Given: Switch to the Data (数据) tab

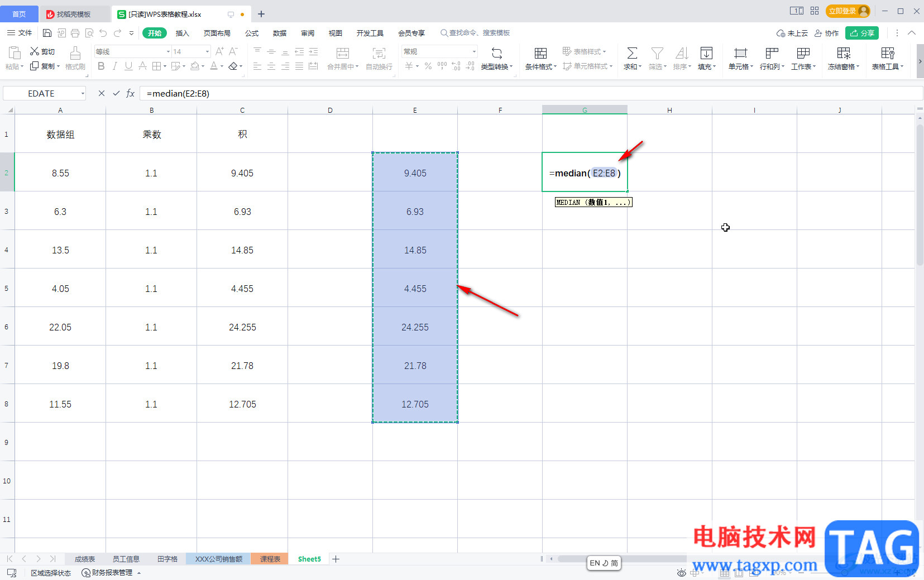Looking at the screenshot, I should tap(280, 33).
